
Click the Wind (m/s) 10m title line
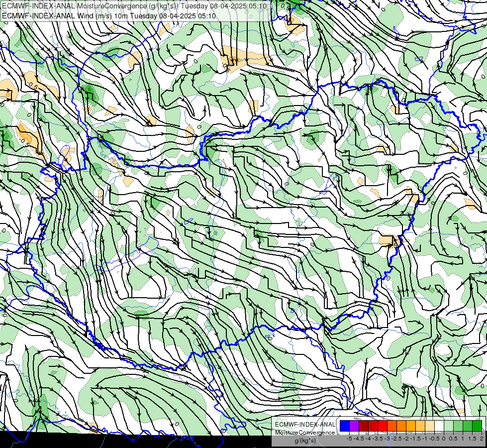(x=109, y=15)
